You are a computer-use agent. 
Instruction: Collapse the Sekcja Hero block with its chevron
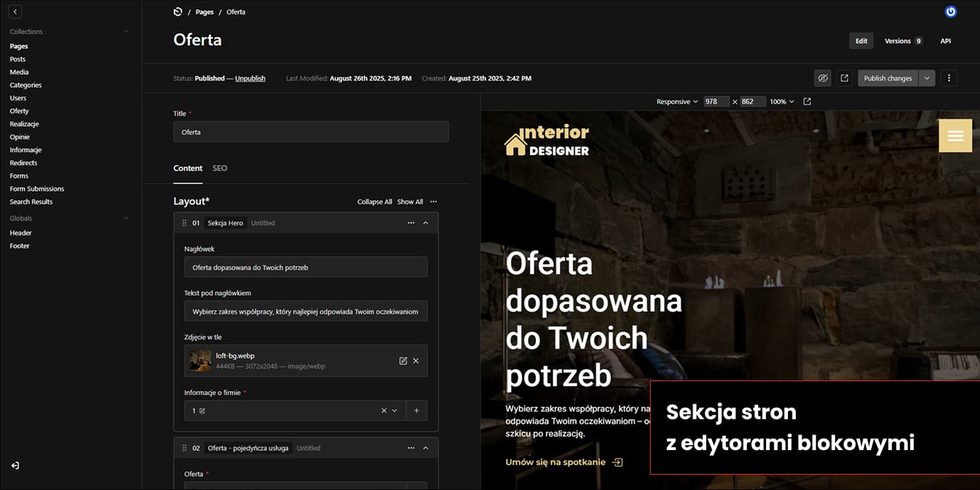425,223
